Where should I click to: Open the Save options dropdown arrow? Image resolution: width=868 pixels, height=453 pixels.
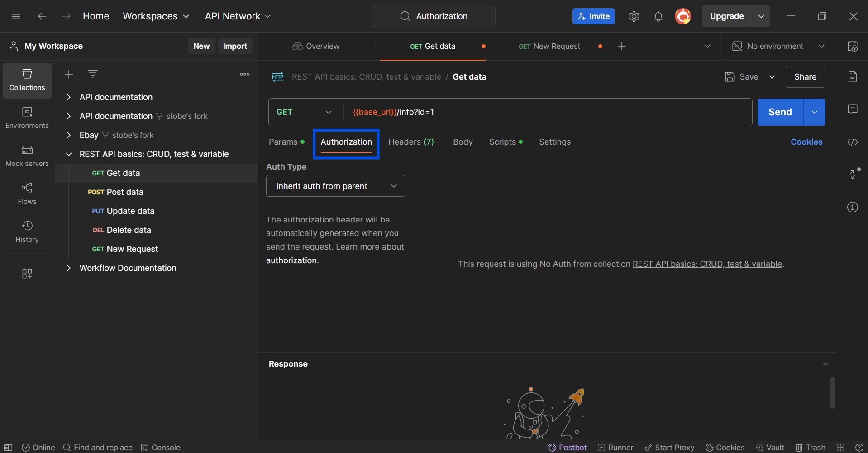click(x=772, y=77)
